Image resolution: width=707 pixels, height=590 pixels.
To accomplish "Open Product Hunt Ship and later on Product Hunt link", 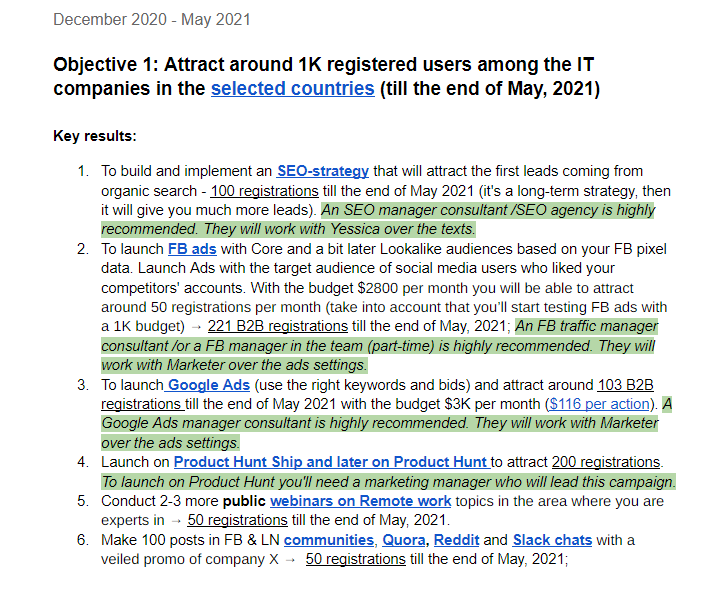I will click(331, 462).
